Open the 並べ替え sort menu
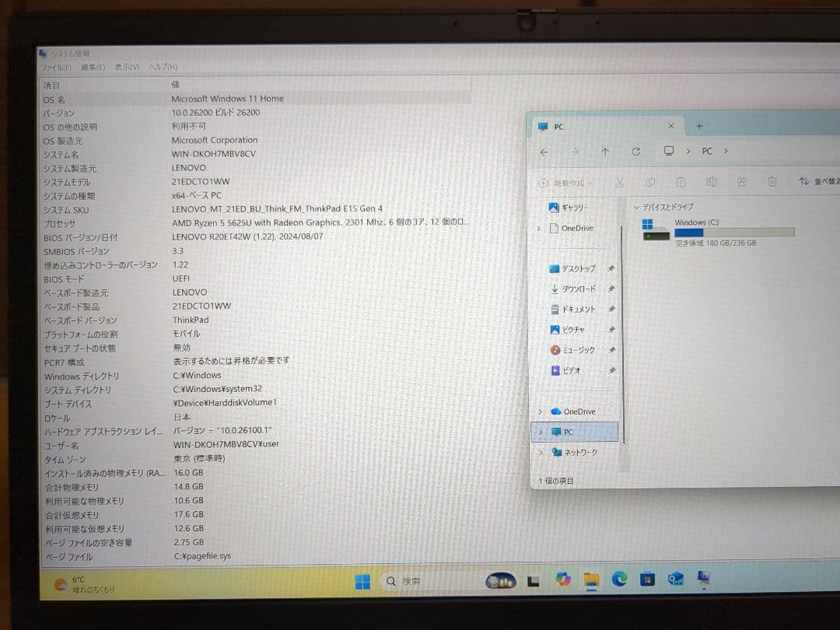Screen dimensions: 840x630 pyautogui.click(x=818, y=181)
